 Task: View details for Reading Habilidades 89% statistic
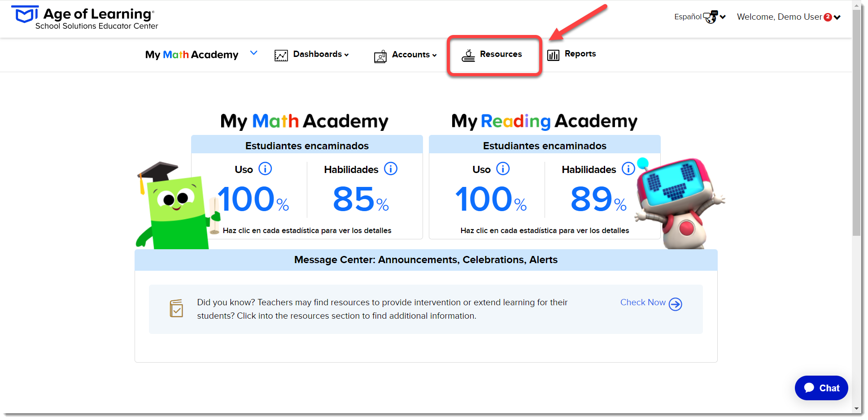[x=598, y=199]
